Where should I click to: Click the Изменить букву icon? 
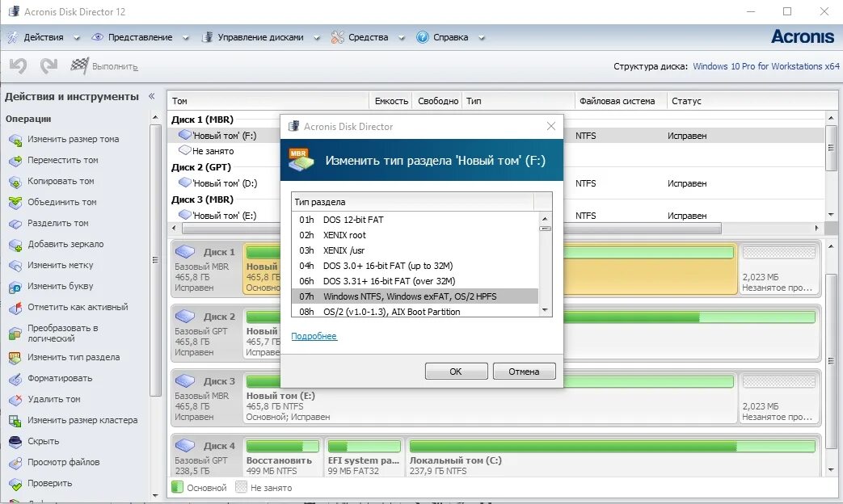pyautogui.click(x=15, y=287)
